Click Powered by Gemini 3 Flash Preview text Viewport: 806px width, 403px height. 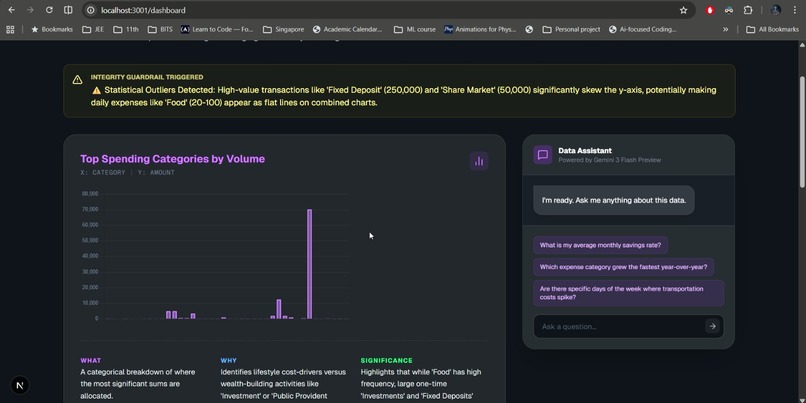610,160
